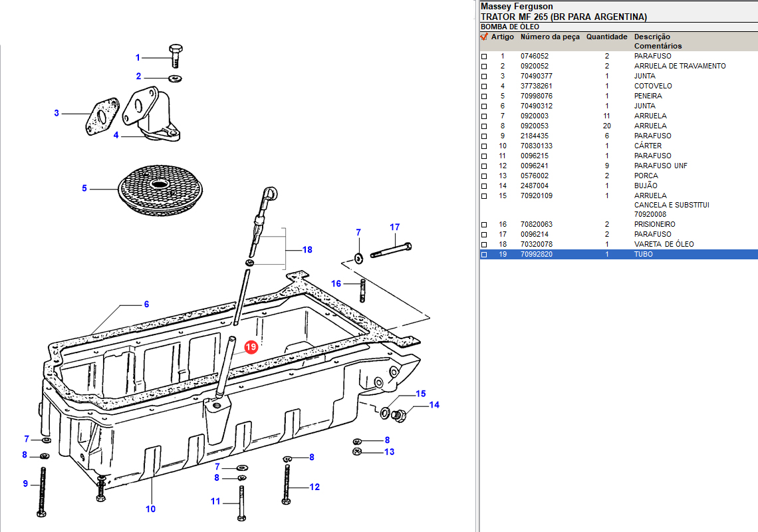Click callout 14 next to drain plug
This screenshot has width=758, height=532.
click(x=434, y=405)
